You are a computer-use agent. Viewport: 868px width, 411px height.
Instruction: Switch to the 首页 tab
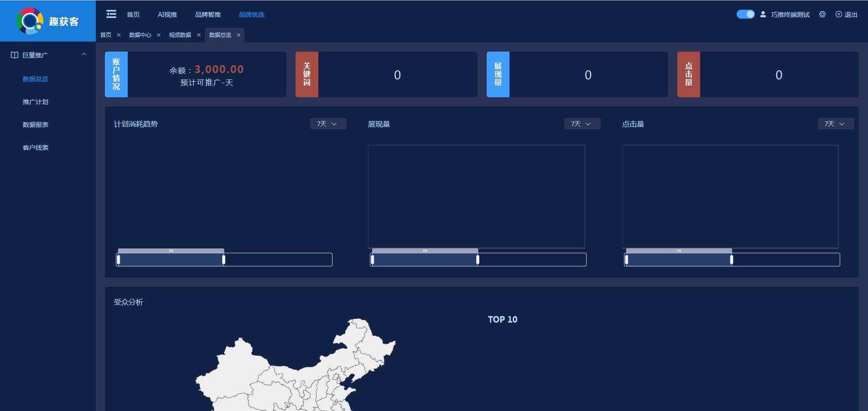coord(106,35)
